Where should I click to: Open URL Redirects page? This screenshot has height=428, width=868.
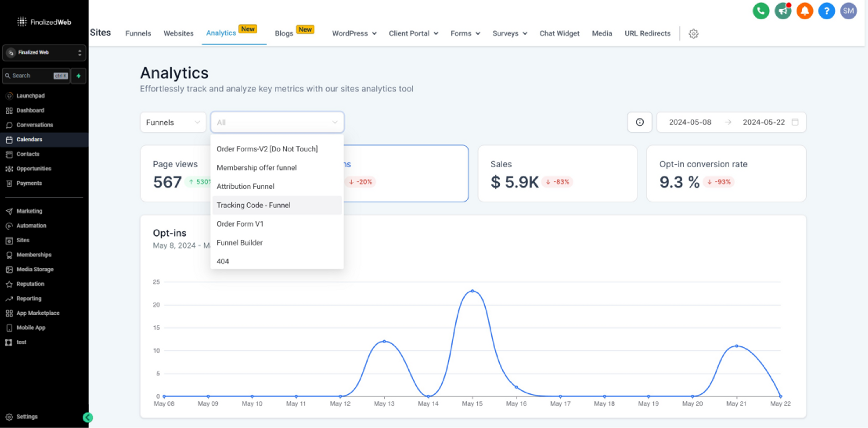click(x=647, y=34)
